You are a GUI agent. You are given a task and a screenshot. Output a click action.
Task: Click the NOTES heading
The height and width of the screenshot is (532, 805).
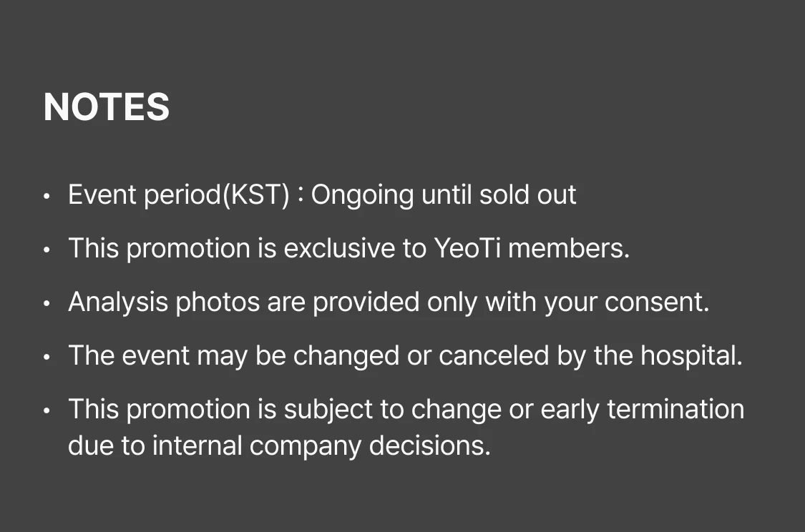pos(107,107)
